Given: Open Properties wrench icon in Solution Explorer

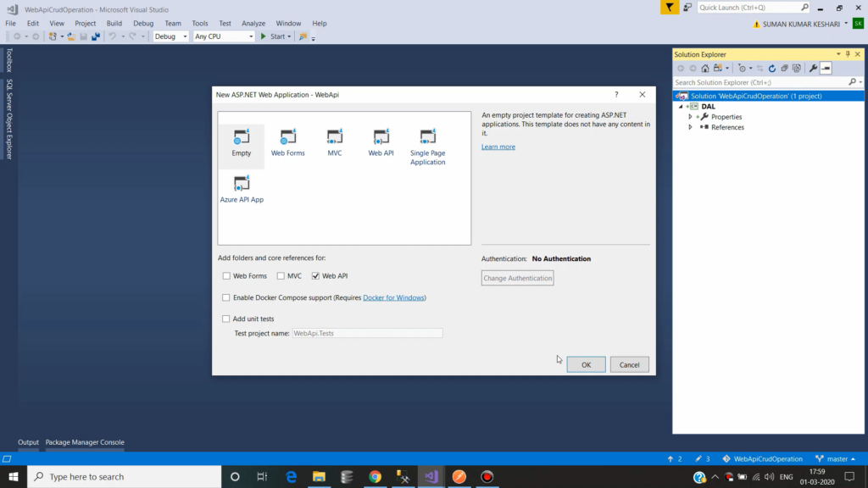Looking at the screenshot, I should click(x=813, y=68).
